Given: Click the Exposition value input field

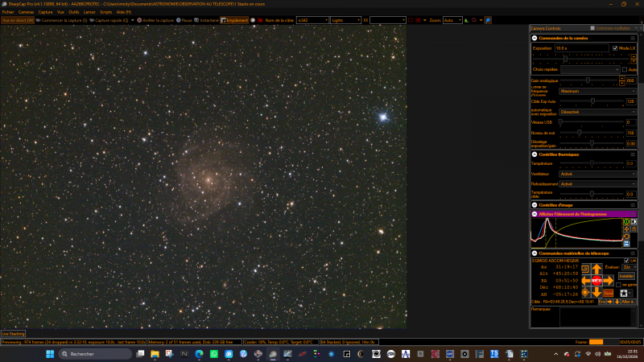Looking at the screenshot, I should coord(581,48).
